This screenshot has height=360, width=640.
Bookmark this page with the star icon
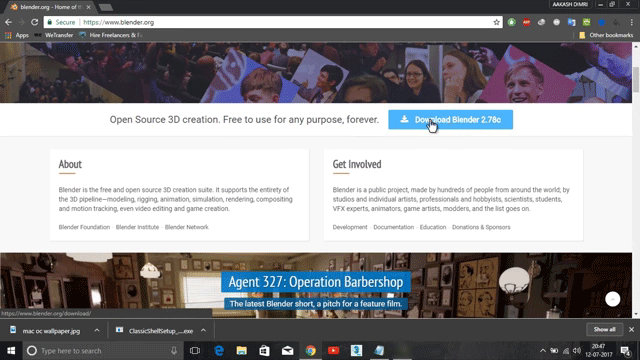(x=496, y=22)
